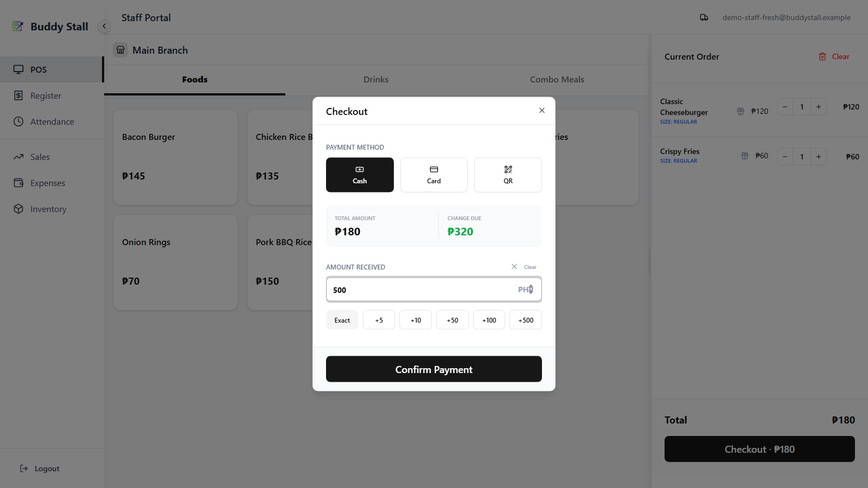Click the Buddy Stall logo icon

click(x=18, y=26)
